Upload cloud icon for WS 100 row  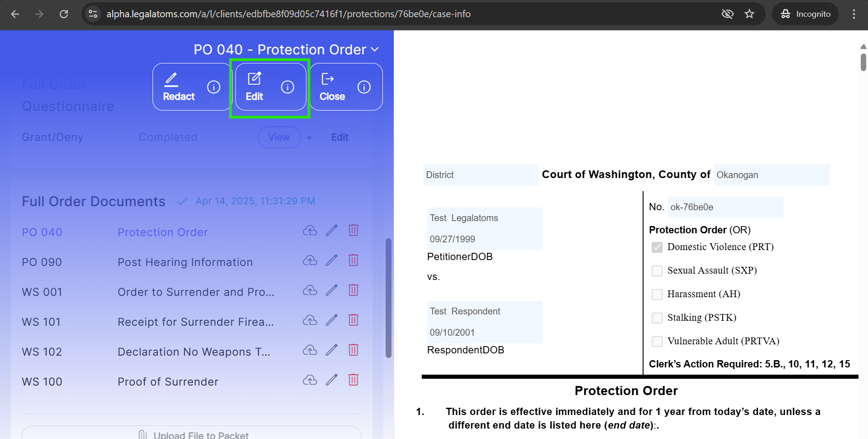coord(310,380)
